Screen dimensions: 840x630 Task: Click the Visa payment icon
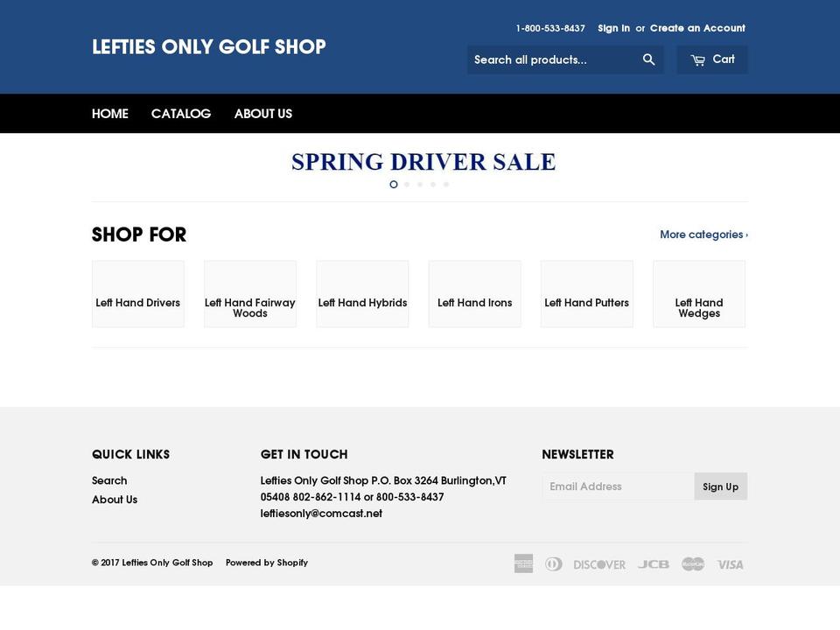click(x=730, y=563)
